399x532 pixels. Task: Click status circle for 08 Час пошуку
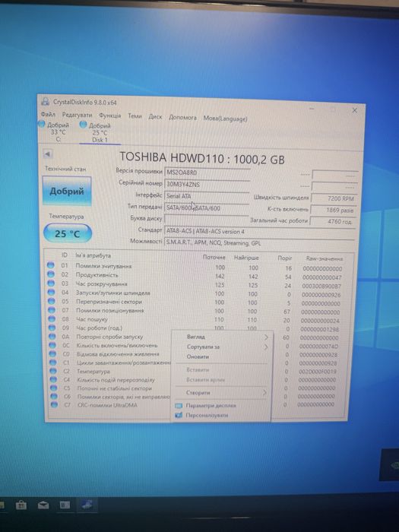52,318
